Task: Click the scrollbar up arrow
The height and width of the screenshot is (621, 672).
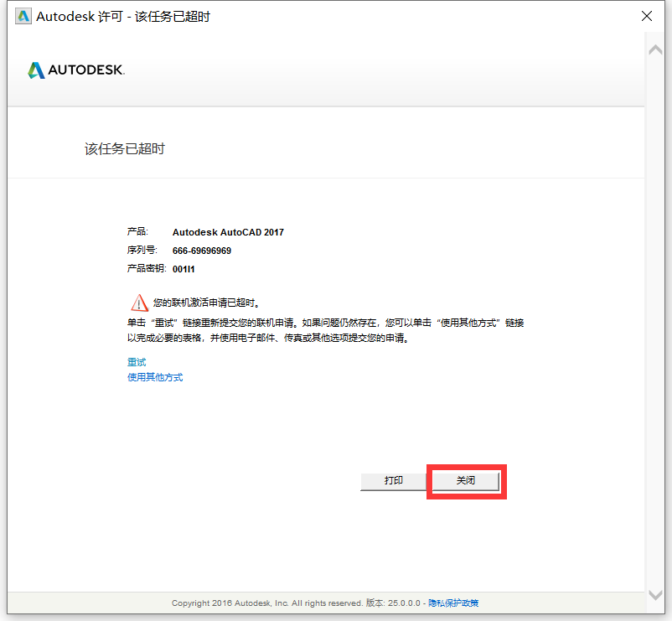Action: 655,49
